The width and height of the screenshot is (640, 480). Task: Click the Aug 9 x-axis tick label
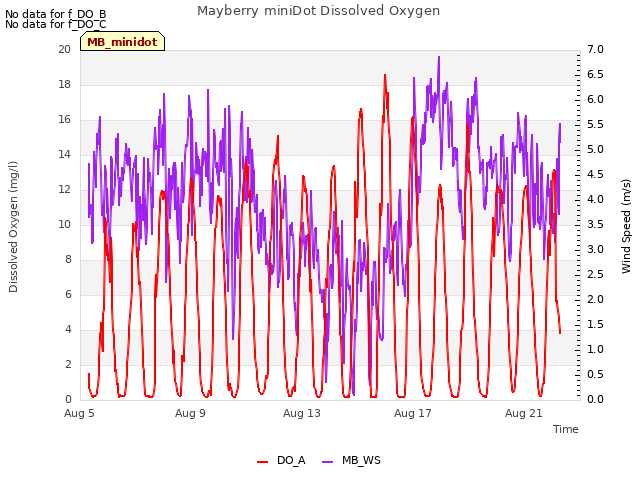tap(190, 413)
